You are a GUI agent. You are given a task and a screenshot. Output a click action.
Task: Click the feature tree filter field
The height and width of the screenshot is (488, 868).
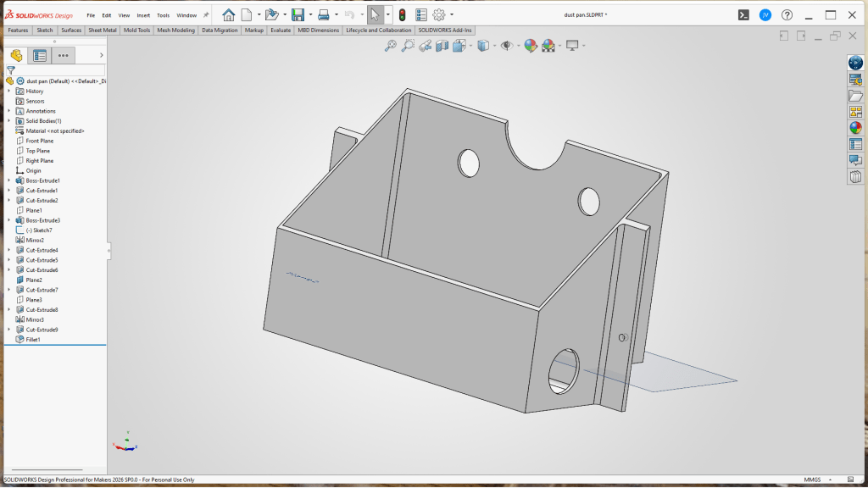(59, 70)
